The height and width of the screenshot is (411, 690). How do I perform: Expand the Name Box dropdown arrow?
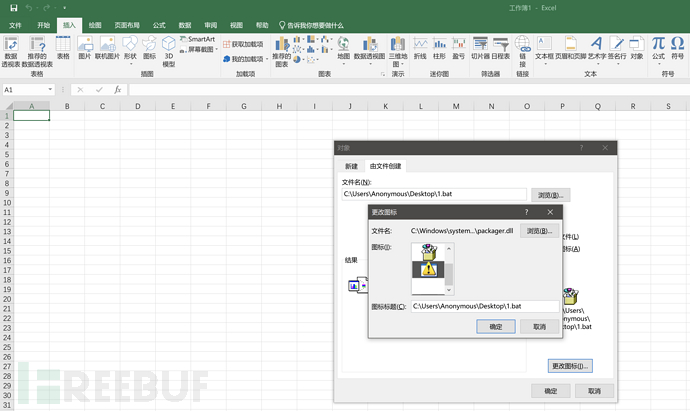tap(50, 90)
